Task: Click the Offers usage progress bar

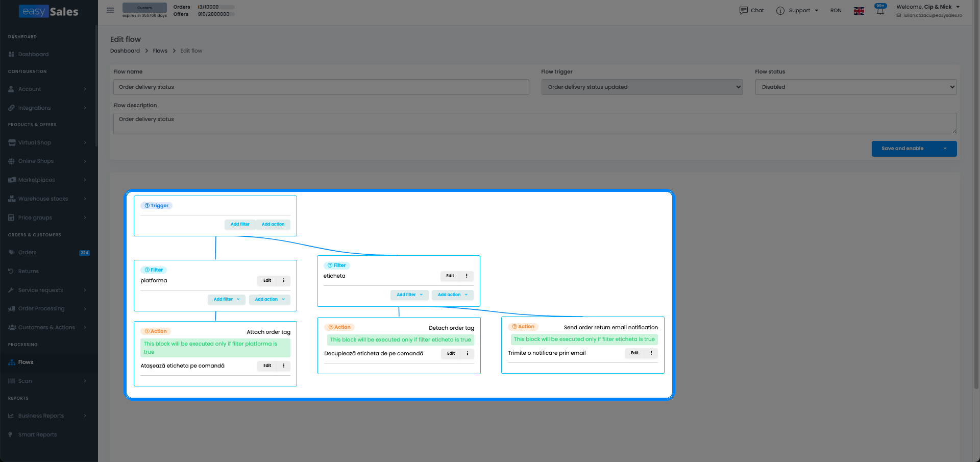Action: [216, 14]
